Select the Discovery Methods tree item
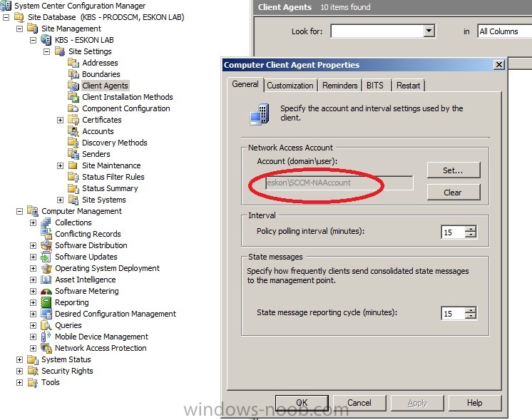Image resolution: width=532 pixels, height=420 pixels. tap(115, 143)
